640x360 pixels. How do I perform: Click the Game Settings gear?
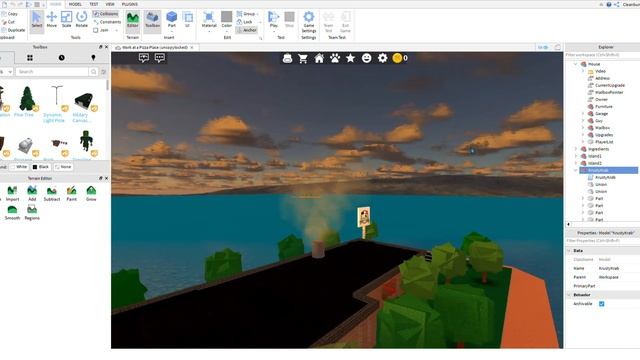tap(309, 22)
